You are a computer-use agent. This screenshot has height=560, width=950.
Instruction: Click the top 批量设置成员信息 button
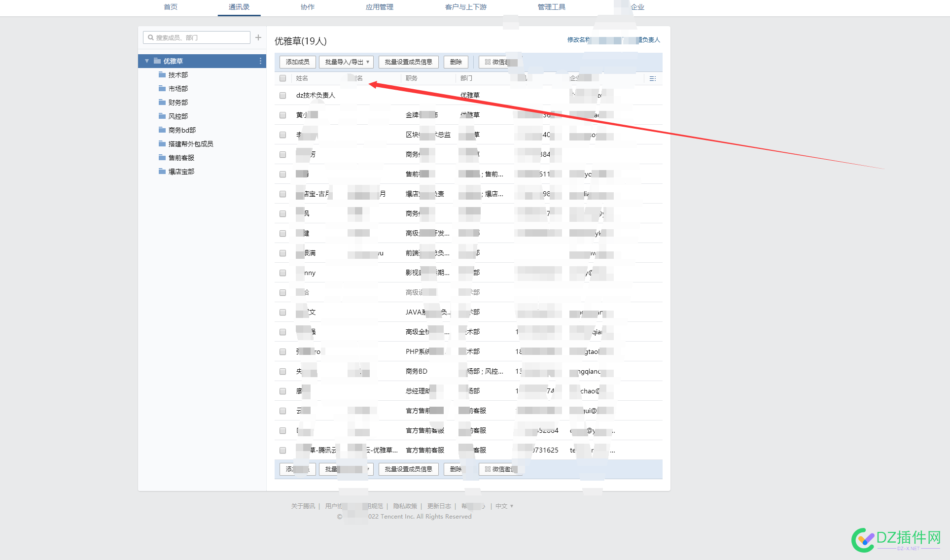409,62
